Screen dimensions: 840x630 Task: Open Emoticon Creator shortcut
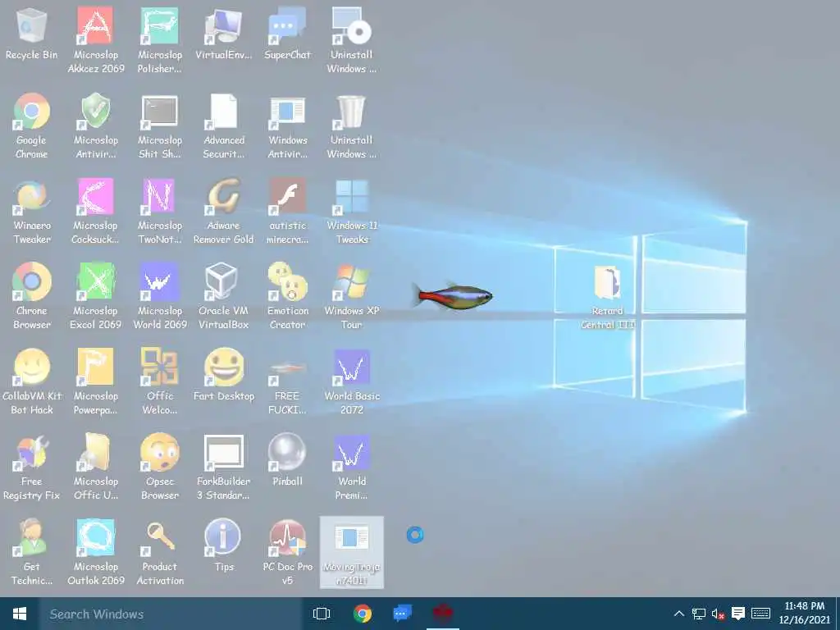(288, 296)
